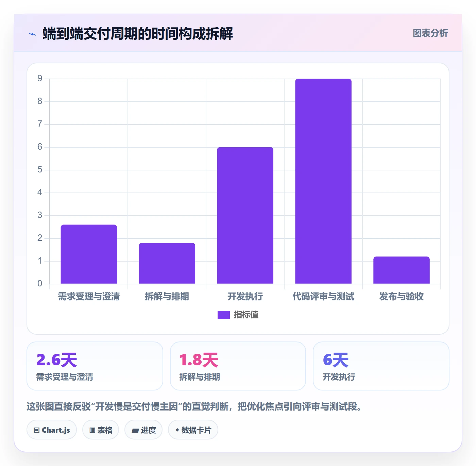Click the 进度 tag chip
476x466 pixels.
pos(143,430)
